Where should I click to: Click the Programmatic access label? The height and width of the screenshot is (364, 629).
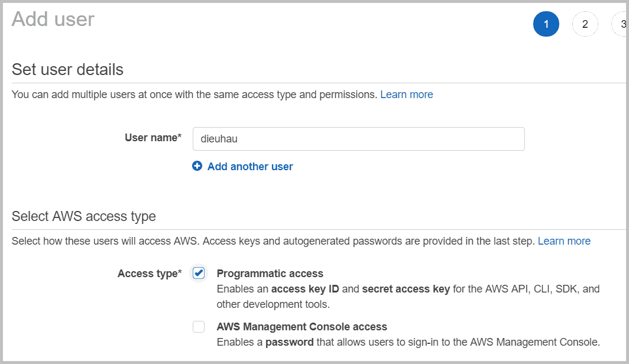pyautogui.click(x=270, y=274)
